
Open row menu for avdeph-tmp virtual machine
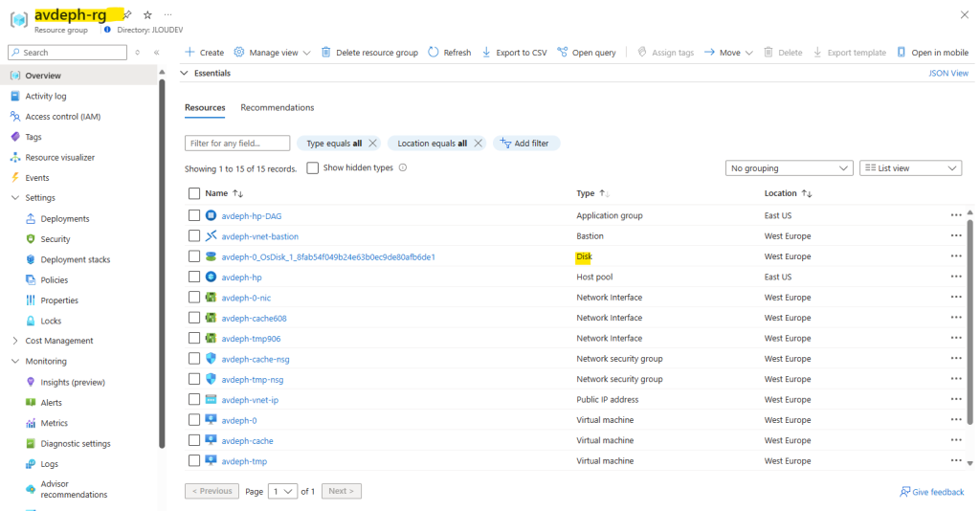point(956,461)
